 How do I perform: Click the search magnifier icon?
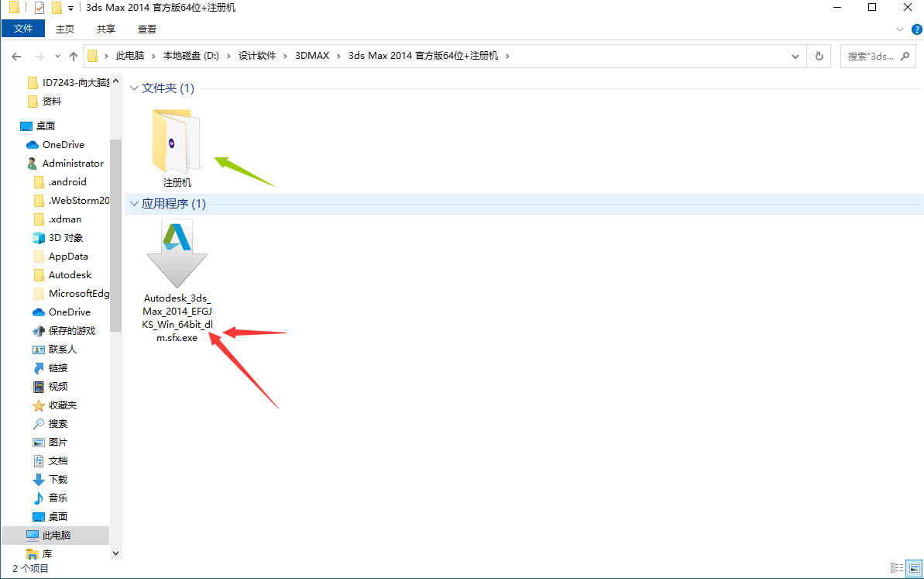[905, 56]
